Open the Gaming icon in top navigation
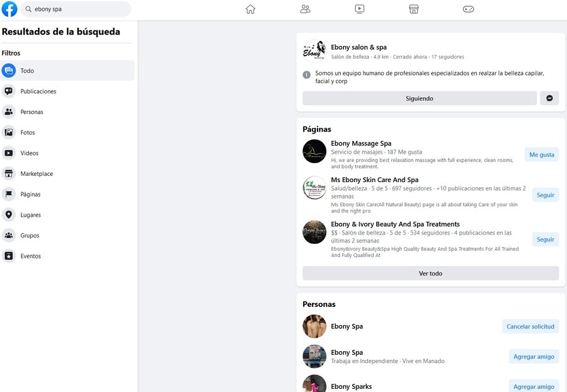The image size is (567, 392). click(x=468, y=9)
